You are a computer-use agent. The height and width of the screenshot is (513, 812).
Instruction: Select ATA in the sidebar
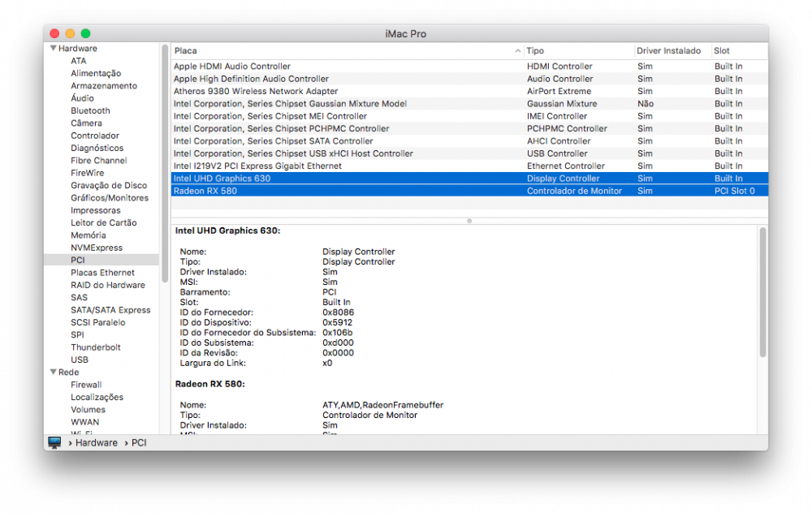[79, 61]
